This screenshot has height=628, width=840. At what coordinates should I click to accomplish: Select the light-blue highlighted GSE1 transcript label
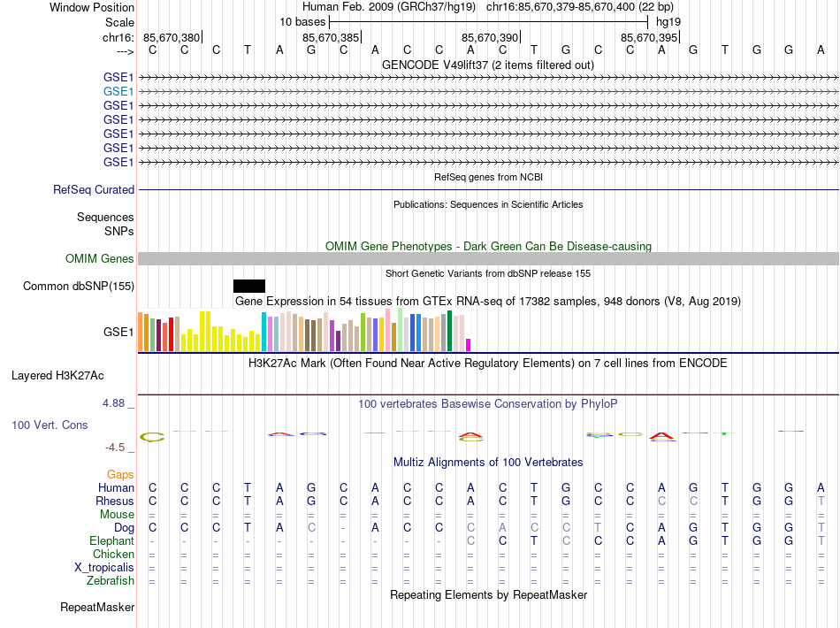(x=118, y=91)
